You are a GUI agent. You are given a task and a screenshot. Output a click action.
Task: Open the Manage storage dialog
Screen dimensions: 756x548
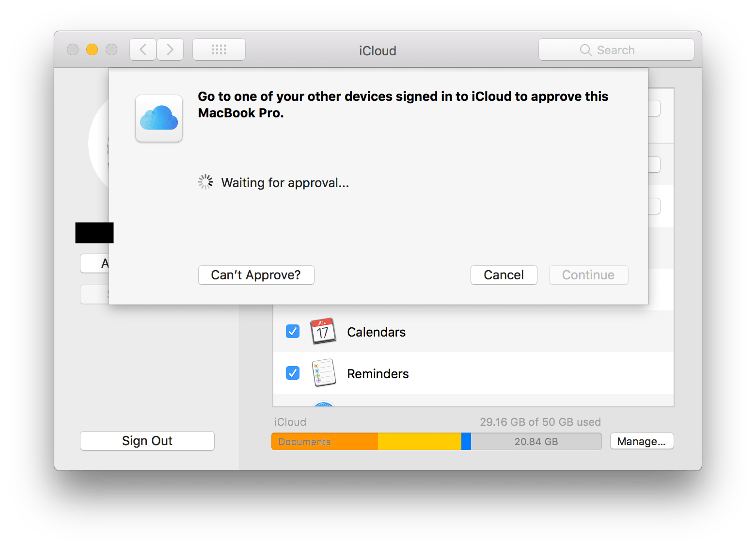[641, 441]
